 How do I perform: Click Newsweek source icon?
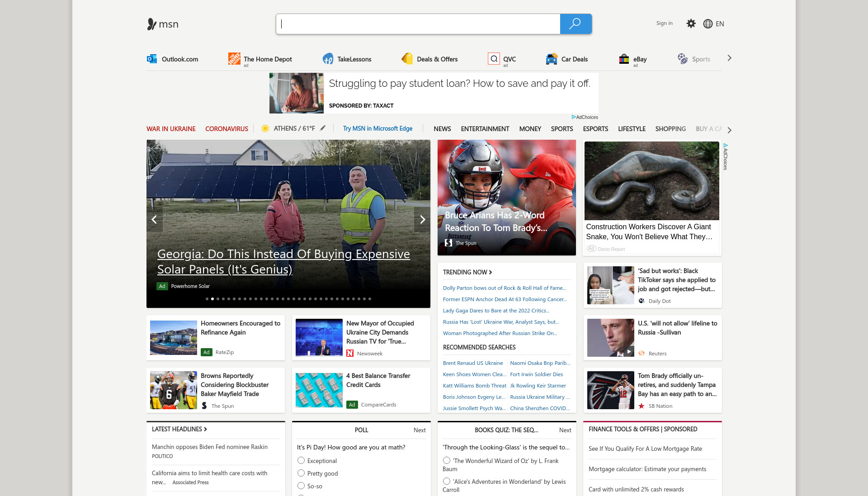350,353
